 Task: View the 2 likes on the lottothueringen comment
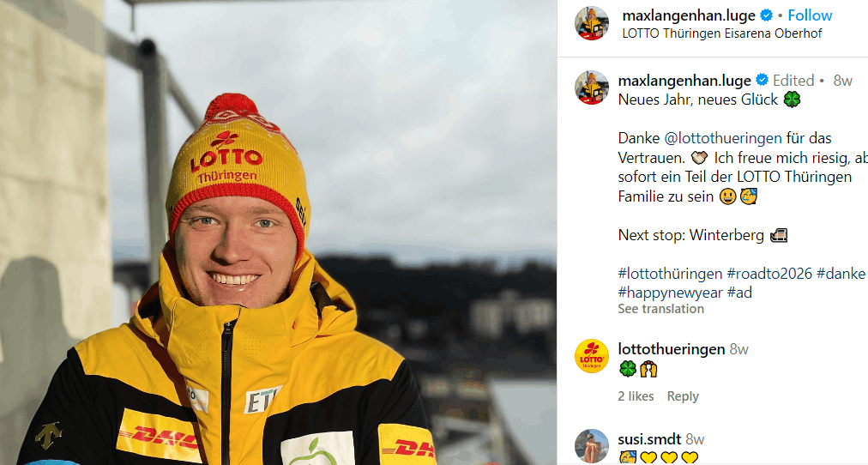(636, 396)
